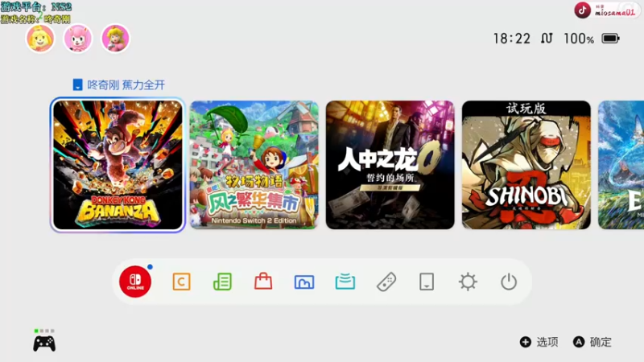Viewport: 644px width, 362px height.
Task: Open the Controllers Joy-Con icon
Action: coord(386,282)
